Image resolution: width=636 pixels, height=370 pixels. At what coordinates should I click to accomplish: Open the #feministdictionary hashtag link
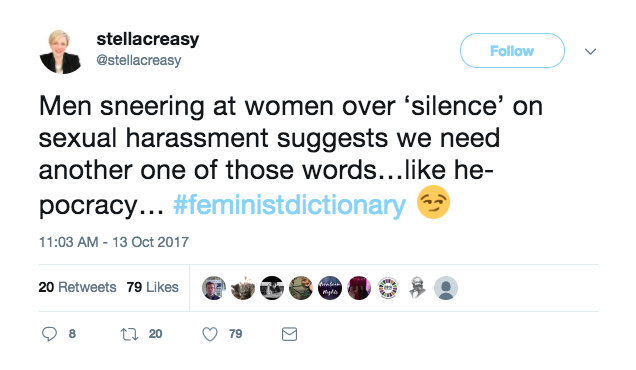[289, 204]
